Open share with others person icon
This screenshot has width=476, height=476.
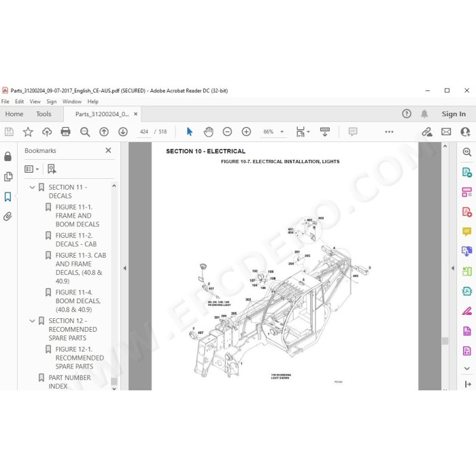[465, 132]
